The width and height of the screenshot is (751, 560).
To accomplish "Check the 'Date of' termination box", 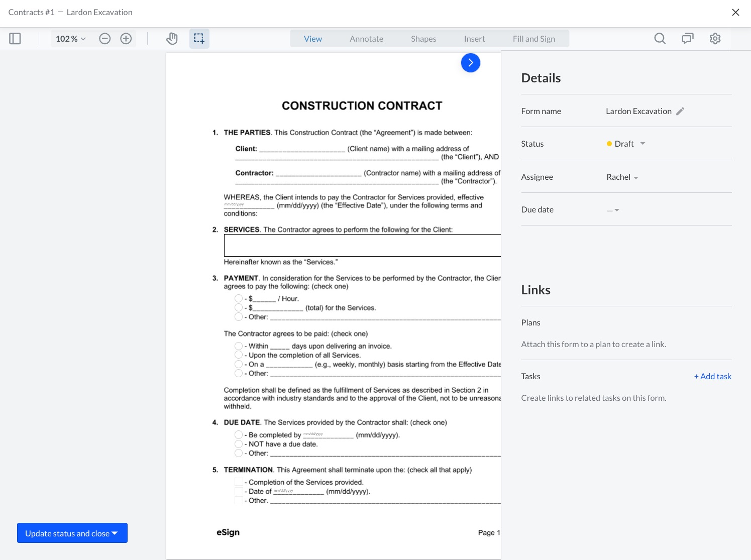I will (239, 491).
